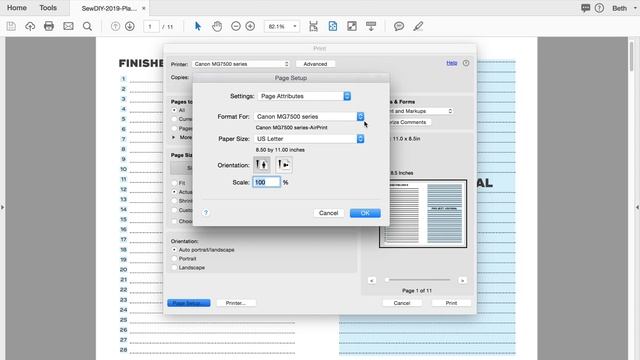Select the SewDIY-2019 document tab

tap(109, 8)
